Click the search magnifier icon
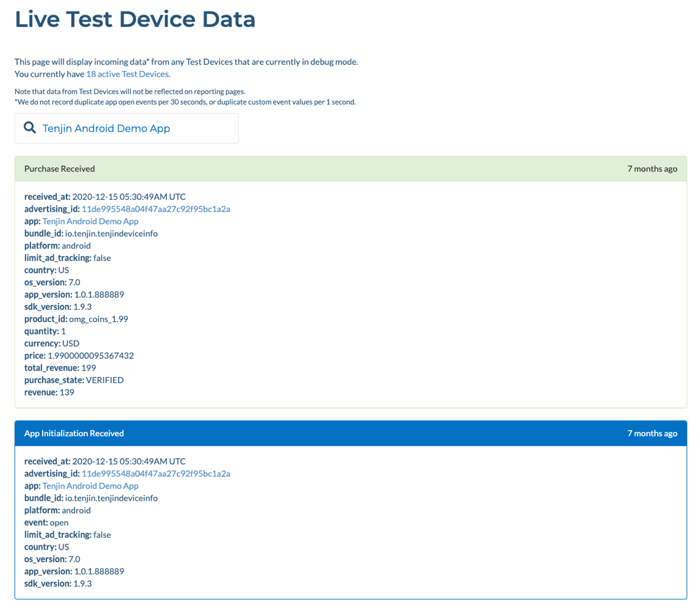 pos(30,128)
